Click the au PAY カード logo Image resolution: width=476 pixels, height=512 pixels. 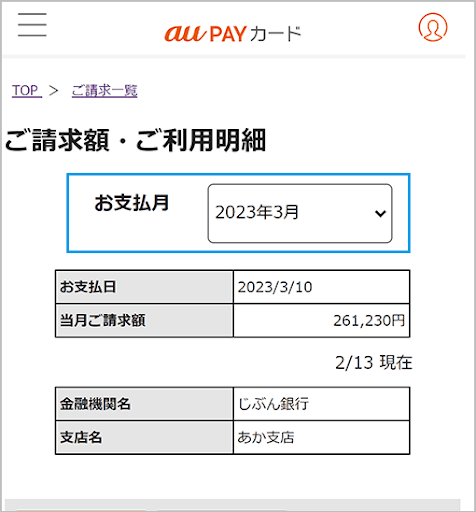(x=233, y=34)
